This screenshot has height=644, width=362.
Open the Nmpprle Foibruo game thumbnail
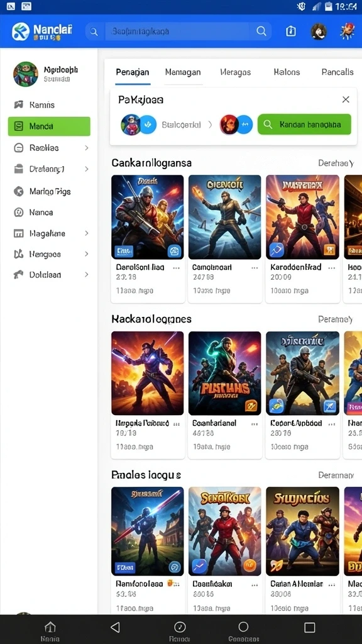pyautogui.click(x=147, y=374)
